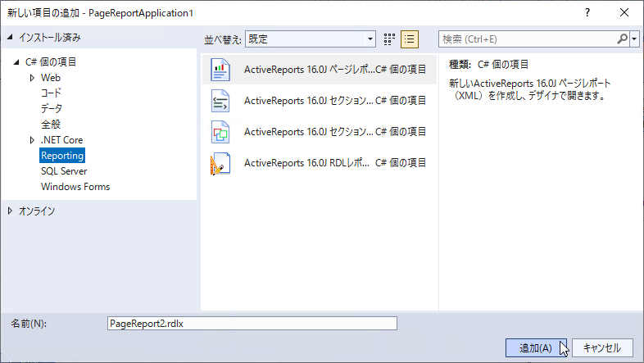
Task: Collapse the インストール済み tree node
Action: coord(10,38)
